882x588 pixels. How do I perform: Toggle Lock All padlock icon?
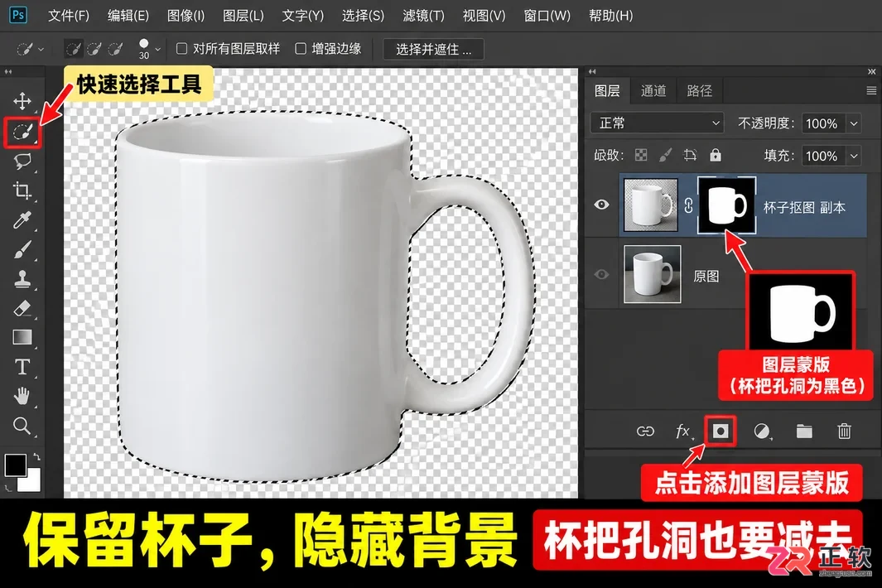point(715,156)
